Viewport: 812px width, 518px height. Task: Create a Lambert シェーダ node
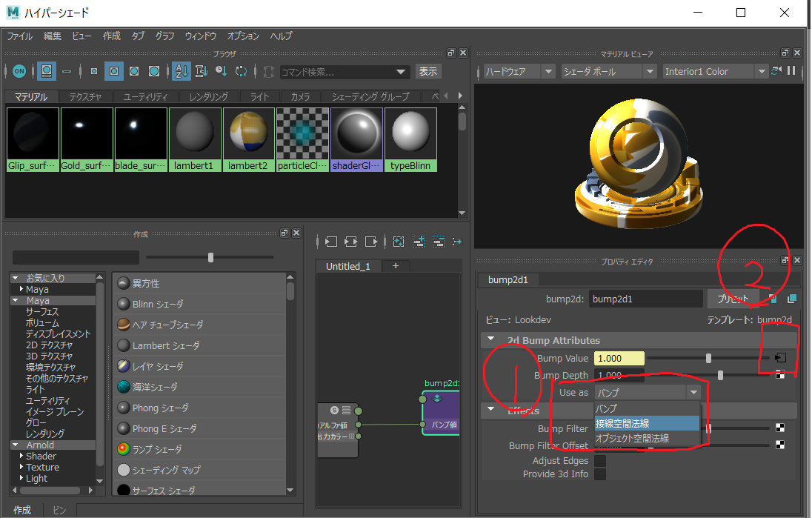pyautogui.click(x=199, y=345)
